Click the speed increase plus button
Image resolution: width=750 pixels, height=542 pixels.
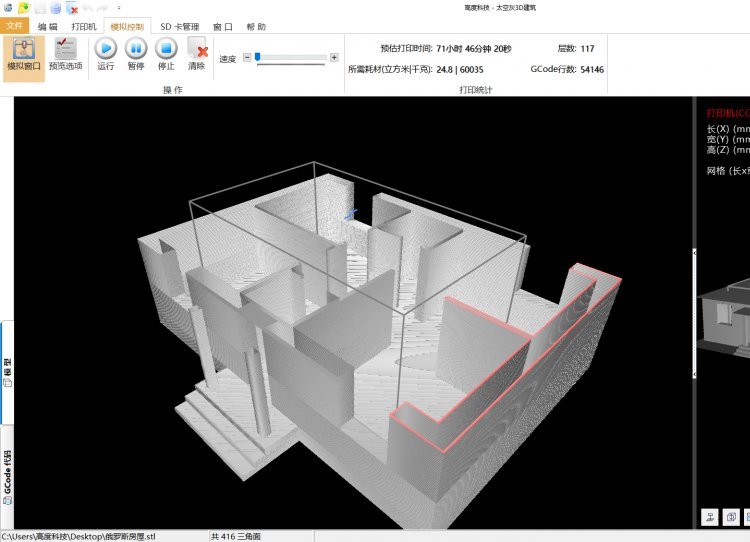(334, 59)
